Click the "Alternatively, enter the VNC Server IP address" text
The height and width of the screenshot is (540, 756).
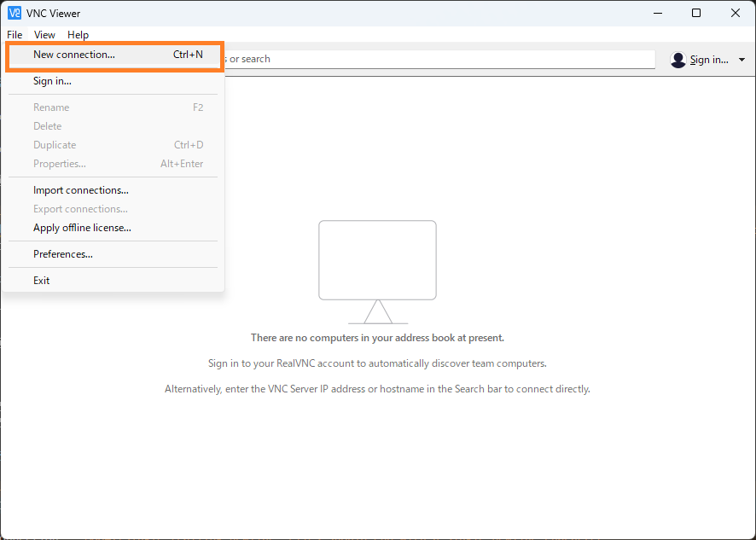(x=377, y=389)
